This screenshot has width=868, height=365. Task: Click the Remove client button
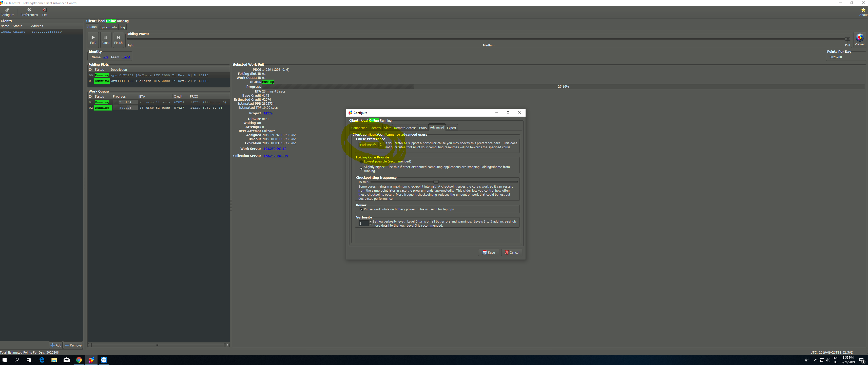pyautogui.click(x=73, y=345)
